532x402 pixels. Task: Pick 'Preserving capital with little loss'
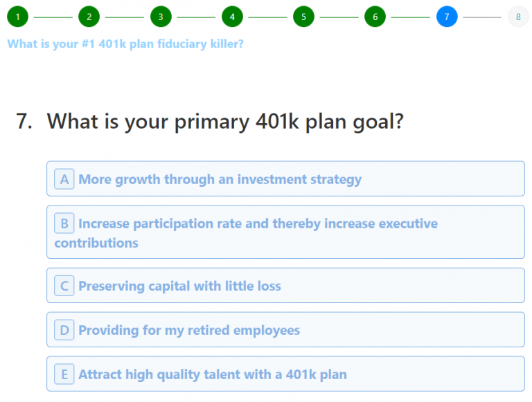[x=285, y=286]
